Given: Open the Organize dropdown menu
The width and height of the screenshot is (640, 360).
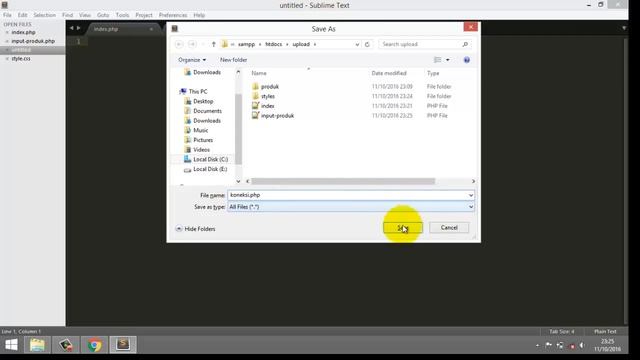Looking at the screenshot, I should 192,60.
